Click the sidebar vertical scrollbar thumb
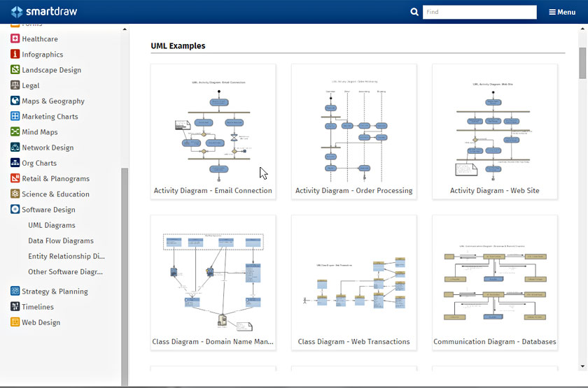This screenshot has height=388, width=588. click(x=125, y=273)
